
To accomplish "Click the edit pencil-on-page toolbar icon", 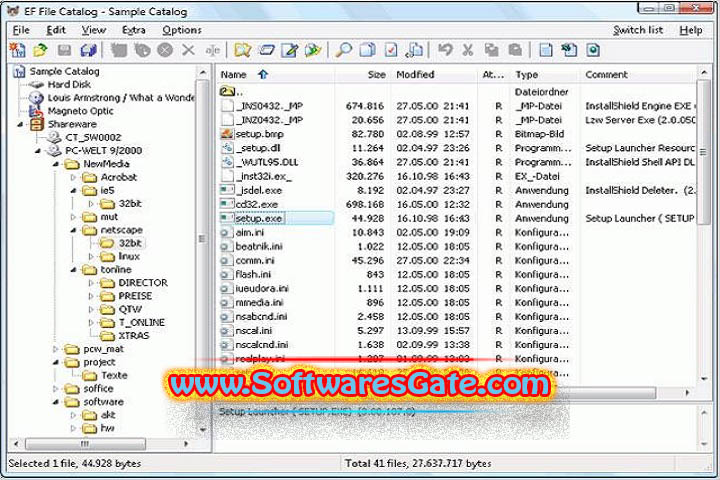I will [x=290, y=50].
